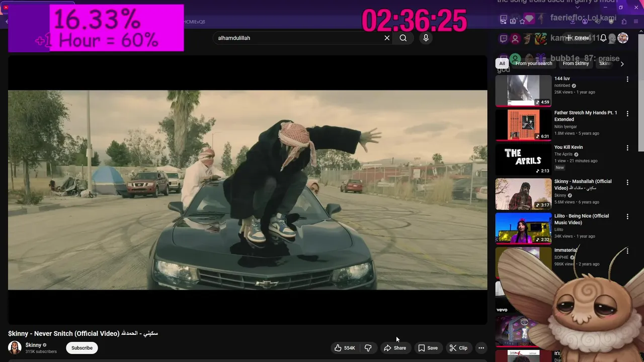Open the three-dot menu for Lilito - Being Nice
644x362 pixels.
(627, 217)
